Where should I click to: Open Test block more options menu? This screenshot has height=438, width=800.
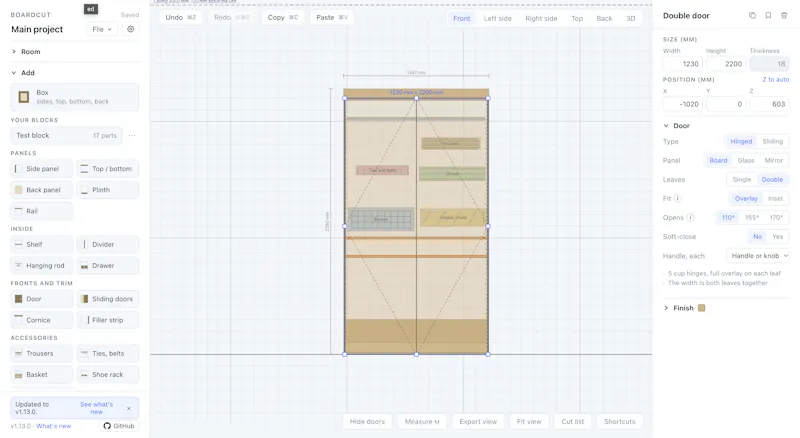pos(132,135)
